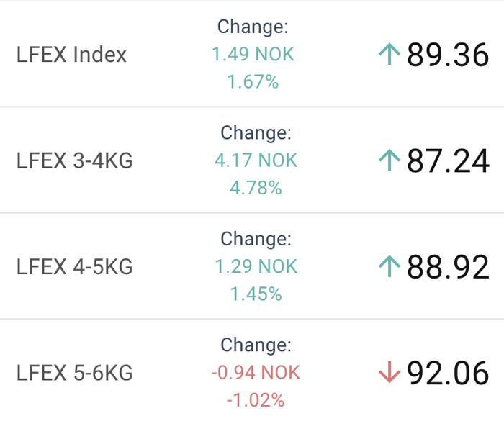This screenshot has width=504, height=421.
Task: Click the 1.67% change percentage
Action: [x=253, y=81]
